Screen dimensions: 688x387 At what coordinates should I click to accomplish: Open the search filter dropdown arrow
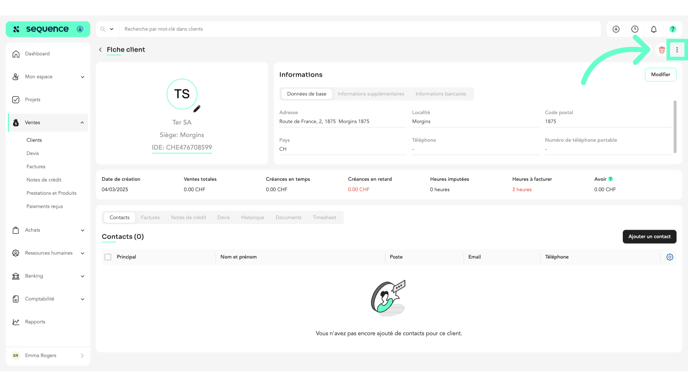111,29
